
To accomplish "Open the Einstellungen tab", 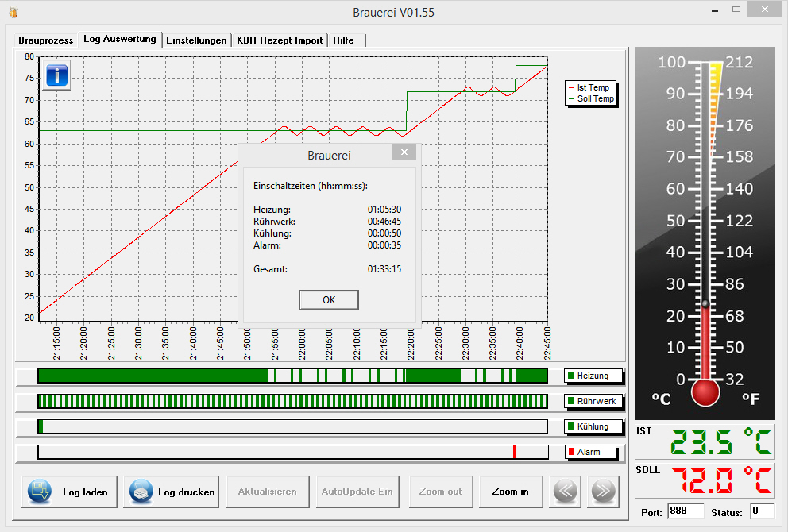I will point(196,40).
